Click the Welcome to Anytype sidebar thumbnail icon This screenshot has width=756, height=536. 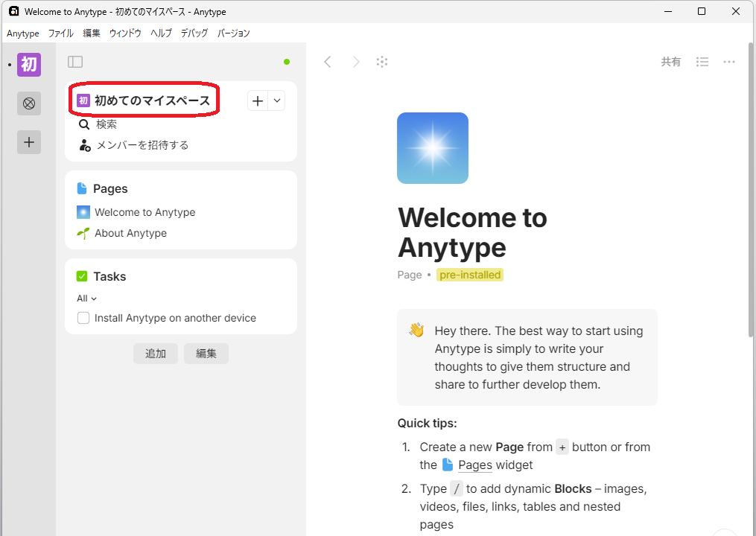[83, 212]
